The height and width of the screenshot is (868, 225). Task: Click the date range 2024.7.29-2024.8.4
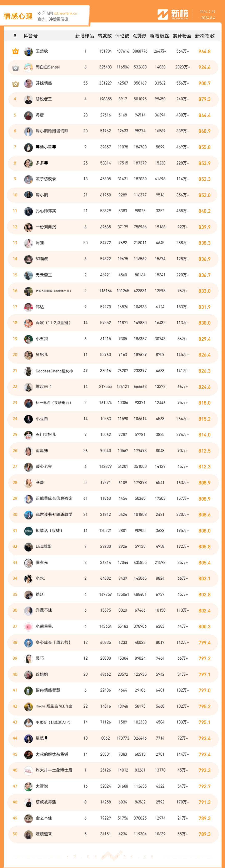(x=207, y=15)
